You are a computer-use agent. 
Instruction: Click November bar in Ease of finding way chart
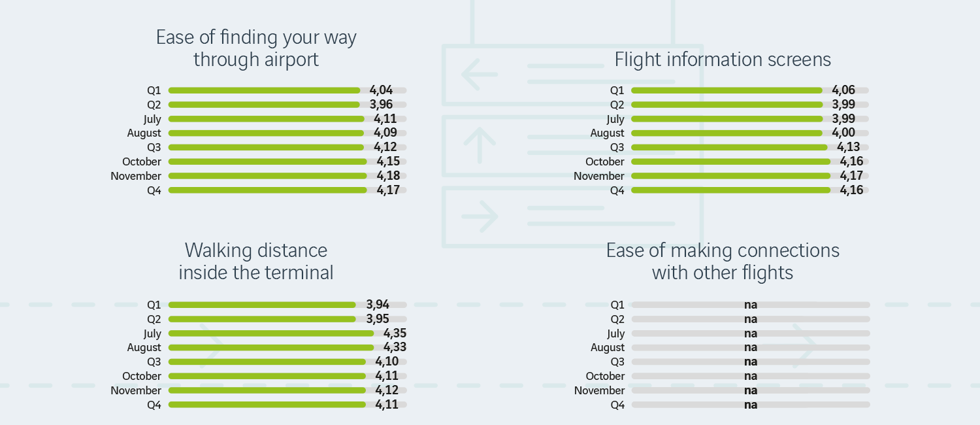[268, 176]
